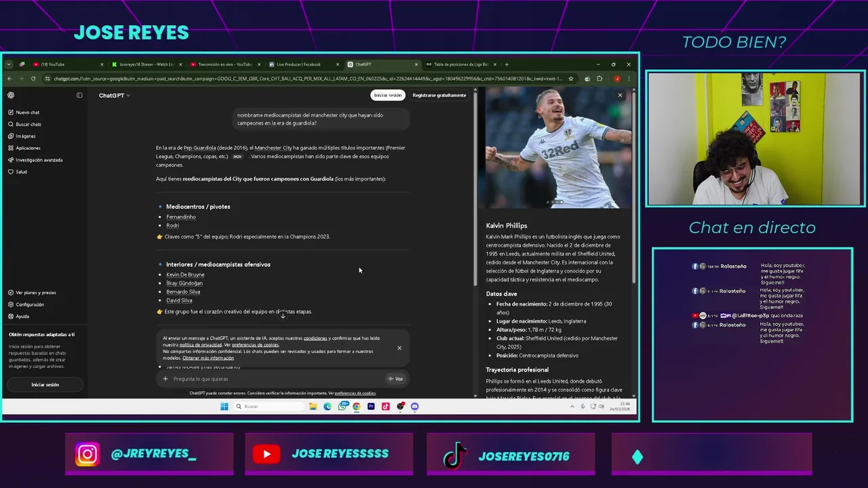Viewport: 868px width, 488px height.
Task: Open the Chrome profile avatar
Action: click(x=617, y=79)
